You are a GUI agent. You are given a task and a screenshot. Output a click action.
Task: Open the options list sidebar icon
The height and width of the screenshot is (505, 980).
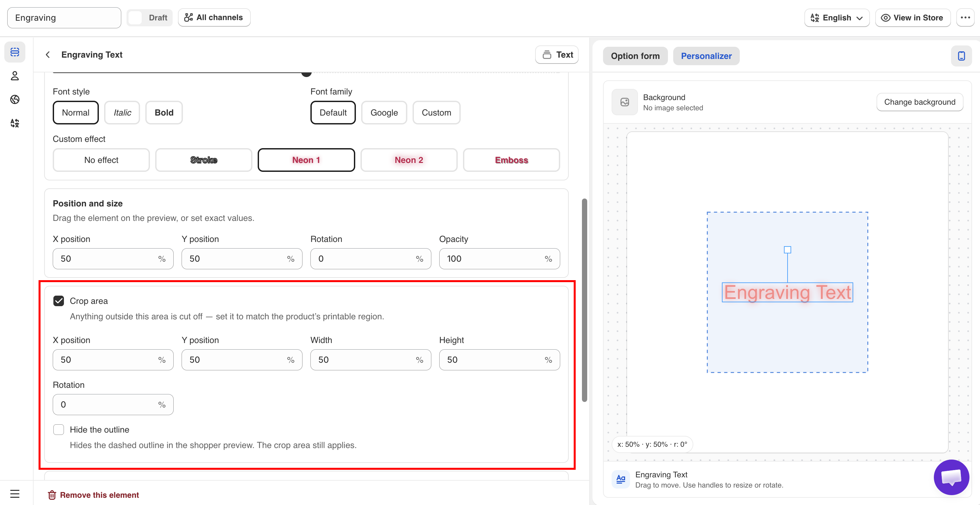coord(15,52)
